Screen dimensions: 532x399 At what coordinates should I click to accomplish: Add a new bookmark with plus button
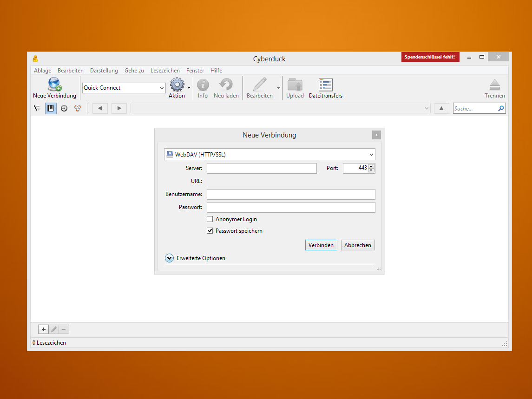(43, 329)
